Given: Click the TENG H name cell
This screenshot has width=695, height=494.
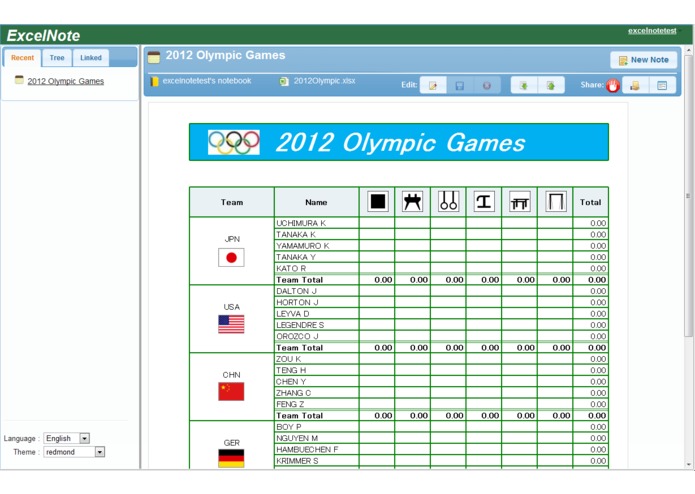Looking at the screenshot, I should [x=316, y=370].
